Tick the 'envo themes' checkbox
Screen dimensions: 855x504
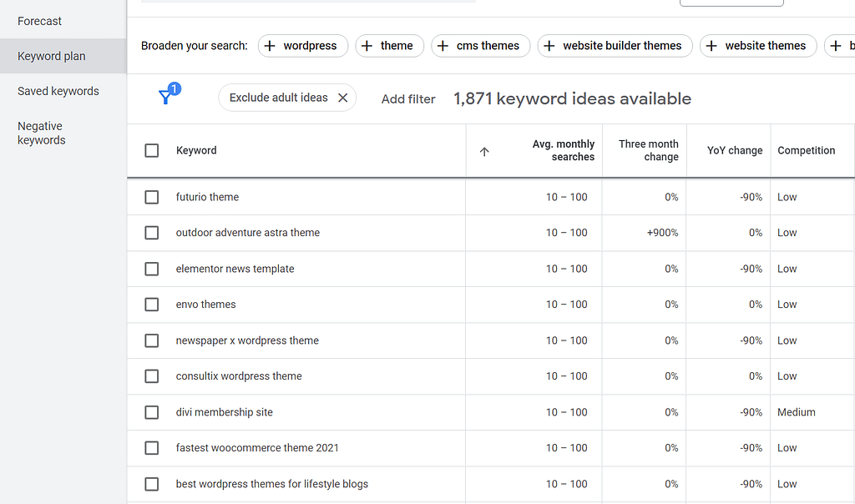point(152,305)
